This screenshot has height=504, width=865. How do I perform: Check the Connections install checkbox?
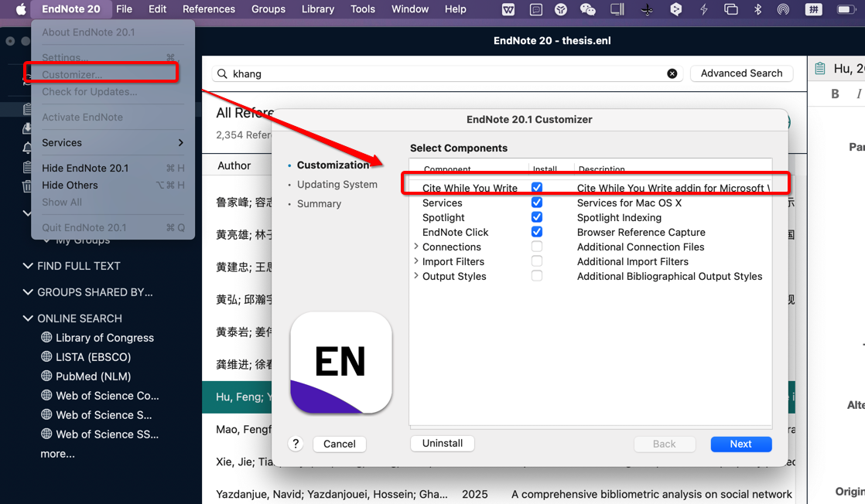pos(537,247)
